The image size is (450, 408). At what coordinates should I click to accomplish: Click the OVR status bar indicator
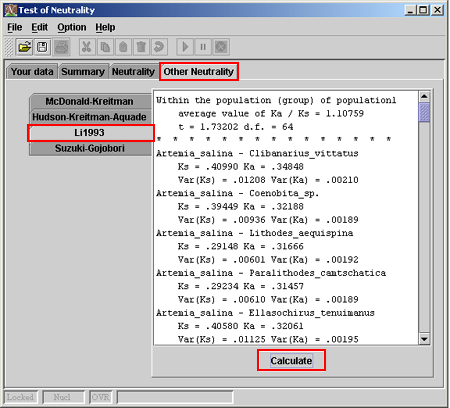[x=101, y=397]
